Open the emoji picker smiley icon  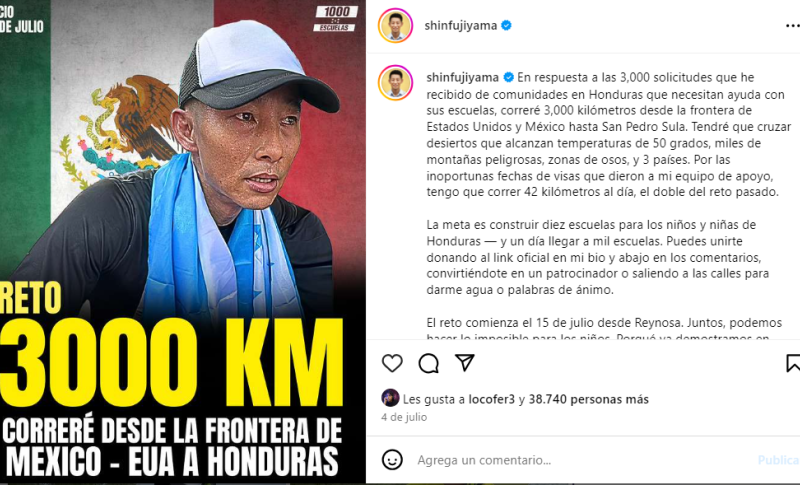[x=392, y=460]
